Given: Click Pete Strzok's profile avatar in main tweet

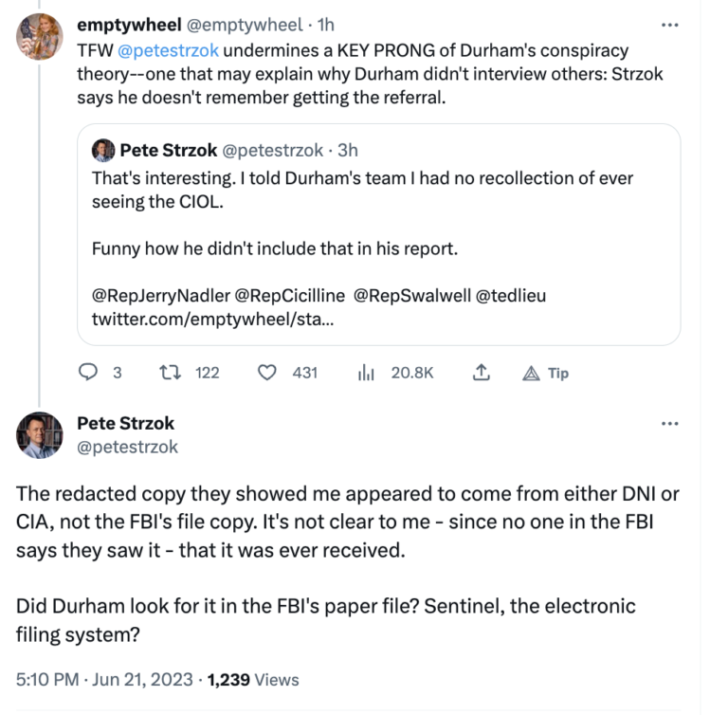Looking at the screenshot, I should (x=40, y=435).
